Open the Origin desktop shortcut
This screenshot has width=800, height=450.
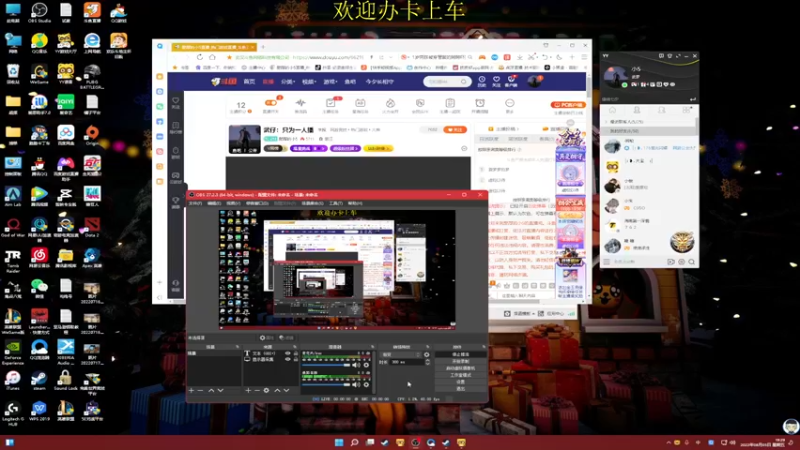point(92,135)
